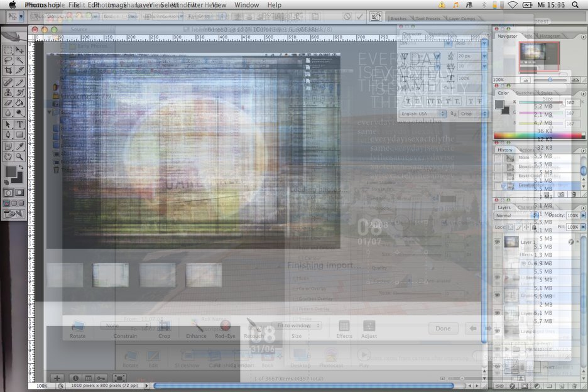Toggle visibility of Layer 1

(498, 242)
